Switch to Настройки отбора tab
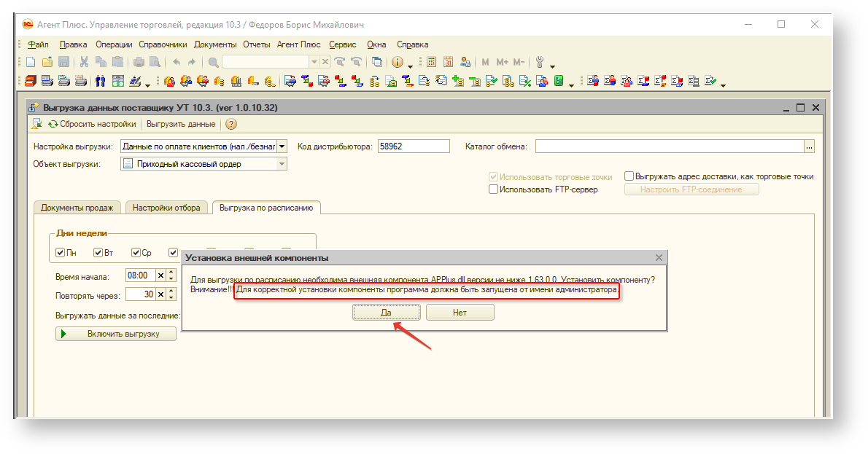This screenshot has width=868, height=454. pos(166,208)
